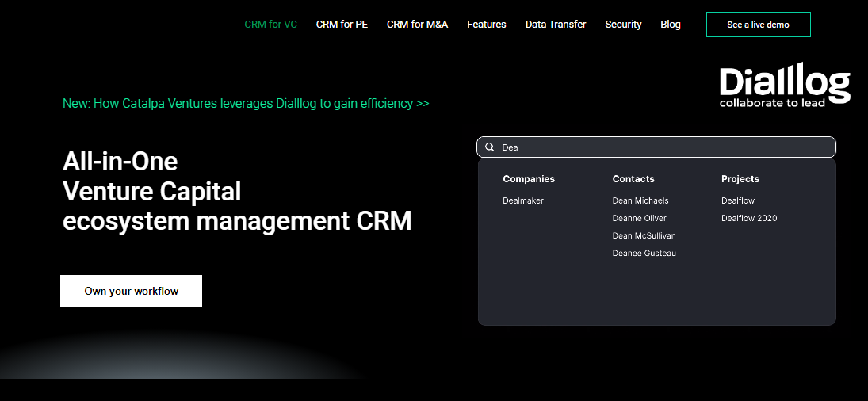Click See a live demo button
The height and width of the screenshot is (401, 868).
coord(759,25)
